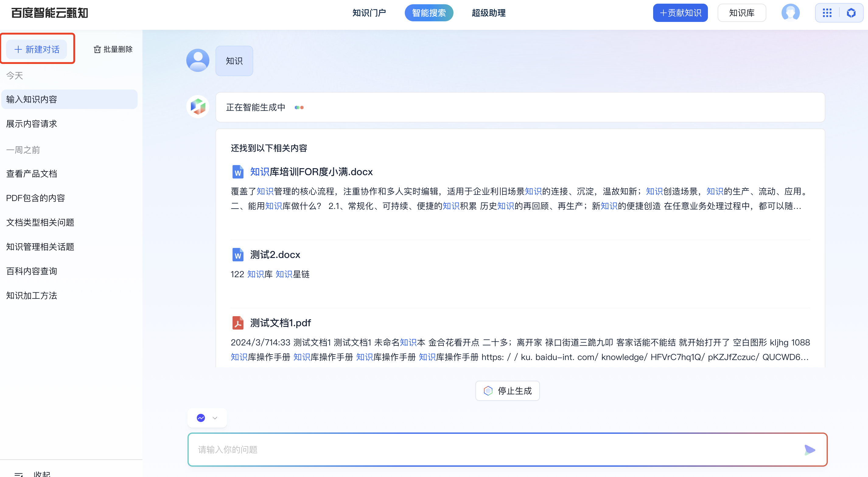Click the blue model selector icon

[201, 418]
